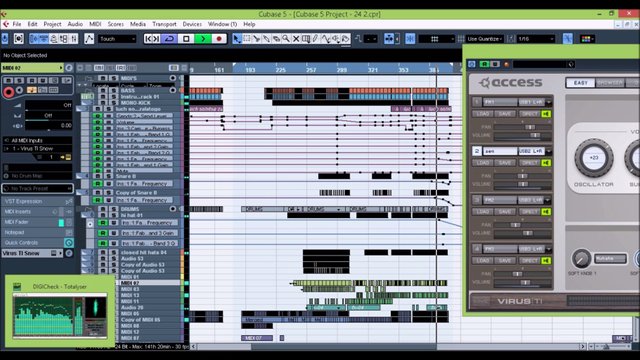
Task: Expand the Notepad inspector section
Action: (x=37, y=232)
